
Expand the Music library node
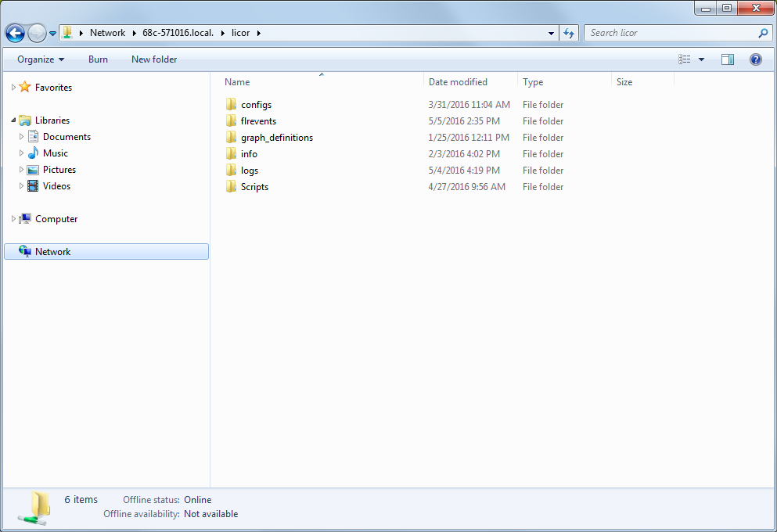(x=21, y=153)
